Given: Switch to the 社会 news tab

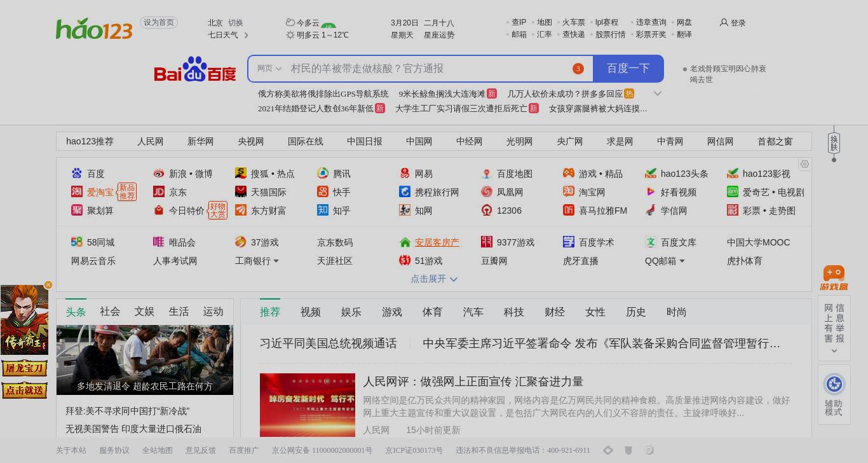Looking at the screenshot, I should pyautogui.click(x=110, y=311).
